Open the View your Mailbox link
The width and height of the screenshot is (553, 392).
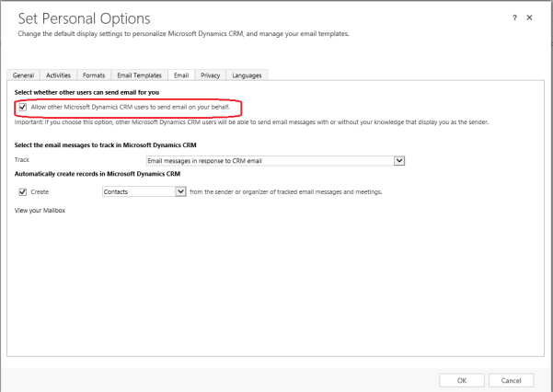[40, 211]
